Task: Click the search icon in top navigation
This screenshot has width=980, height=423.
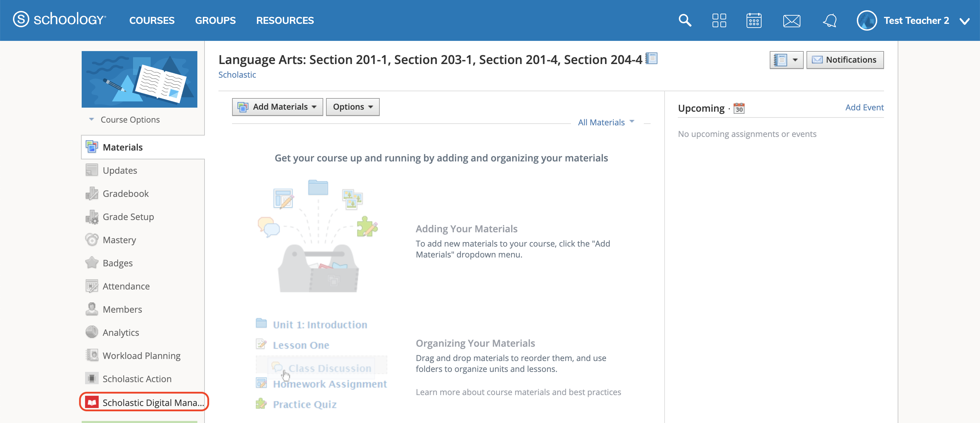Action: 686,20
